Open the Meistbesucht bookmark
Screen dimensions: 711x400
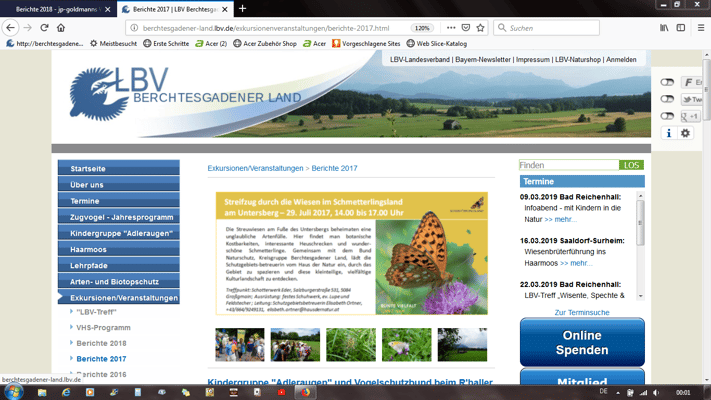point(113,44)
